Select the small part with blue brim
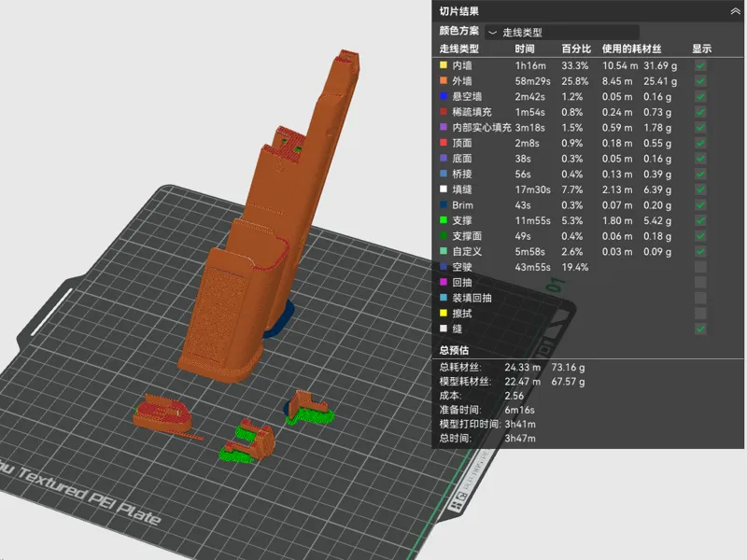 (309, 408)
